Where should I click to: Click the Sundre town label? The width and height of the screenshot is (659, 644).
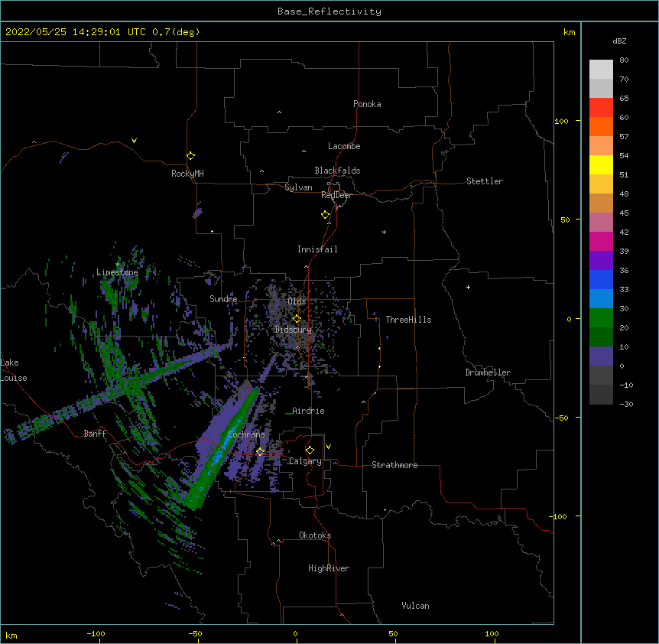pos(223,299)
